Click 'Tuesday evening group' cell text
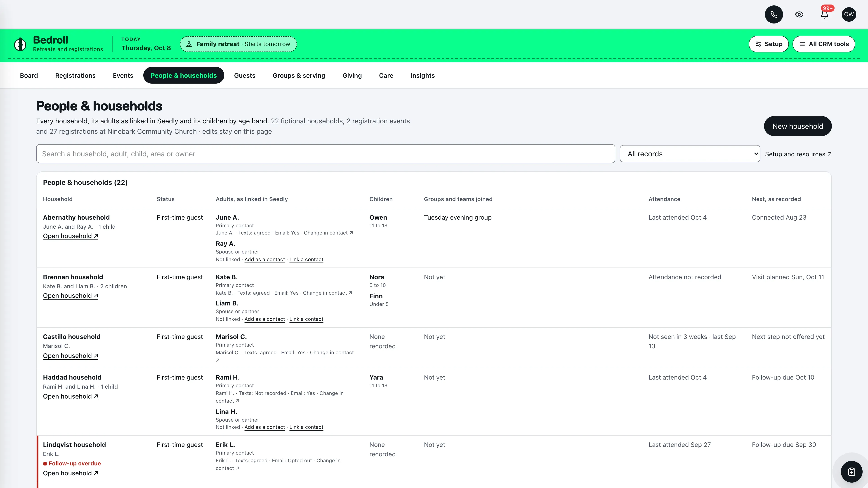Screen dimensions: 868x488 tap(458, 218)
